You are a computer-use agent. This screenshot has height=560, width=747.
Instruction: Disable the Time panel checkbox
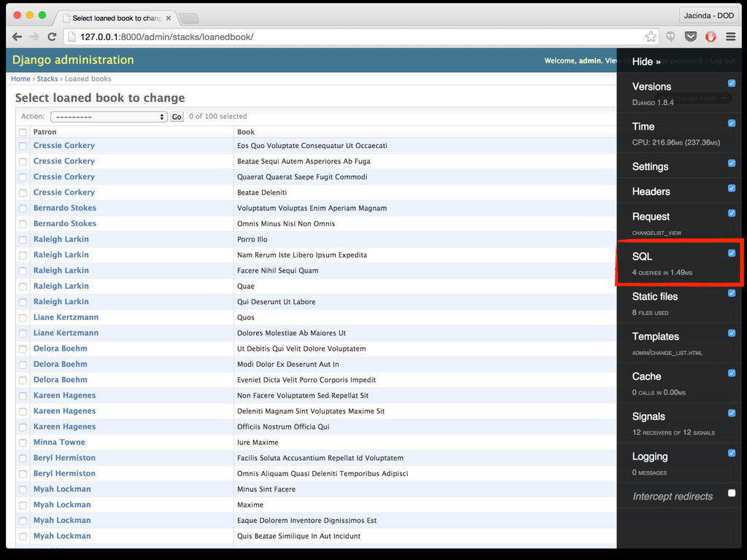coord(732,123)
